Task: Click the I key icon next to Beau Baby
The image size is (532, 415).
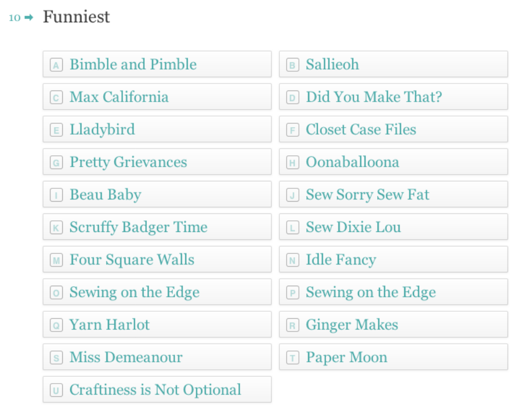Action: 56,195
